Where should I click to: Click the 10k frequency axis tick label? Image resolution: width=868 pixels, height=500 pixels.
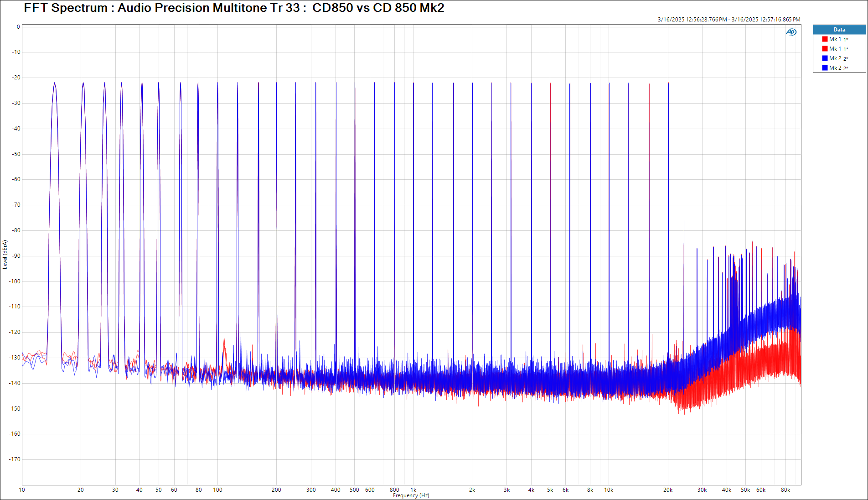point(609,490)
